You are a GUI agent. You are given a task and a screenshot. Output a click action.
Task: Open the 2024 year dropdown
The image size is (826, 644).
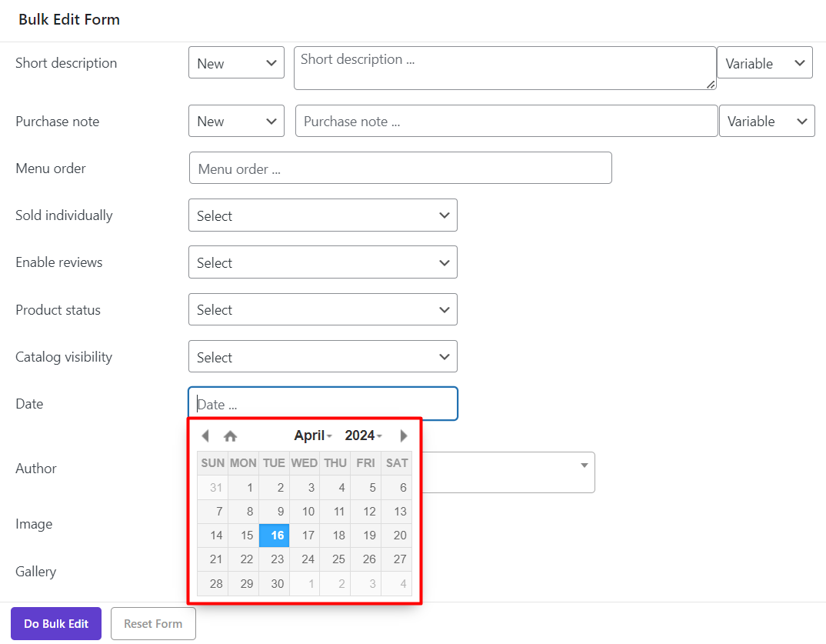click(363, 435)
